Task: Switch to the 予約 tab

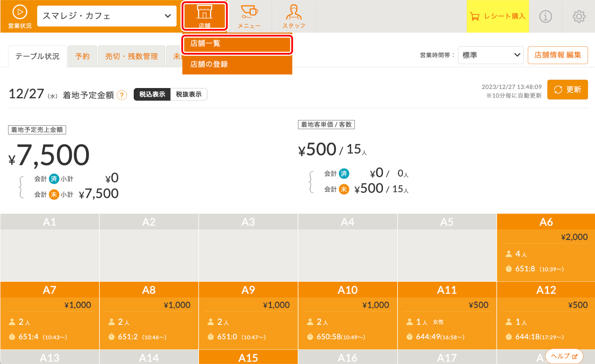Action: [x=82, y=56]
